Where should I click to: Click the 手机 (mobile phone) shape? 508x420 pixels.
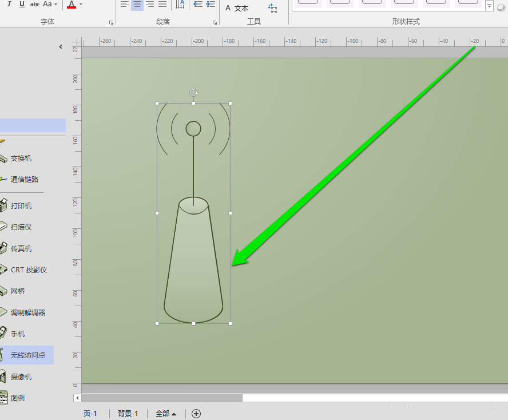pyautogui.click(x=18, y=334)
